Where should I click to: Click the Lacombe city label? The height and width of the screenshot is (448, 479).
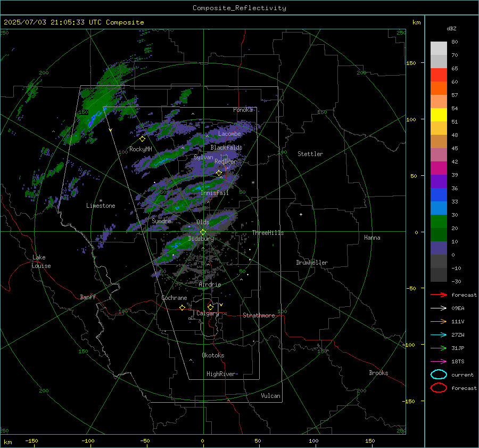(x=229, y=134)
